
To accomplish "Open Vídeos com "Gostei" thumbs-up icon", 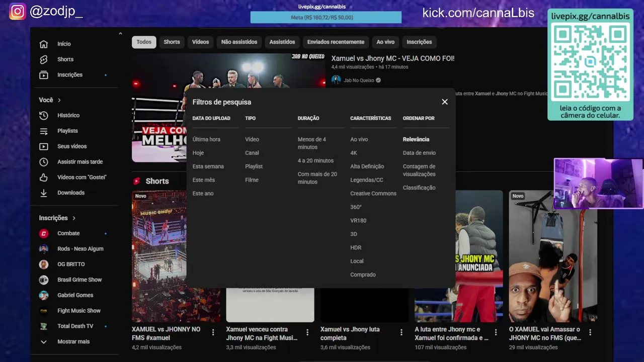I will tap(44, 177).
